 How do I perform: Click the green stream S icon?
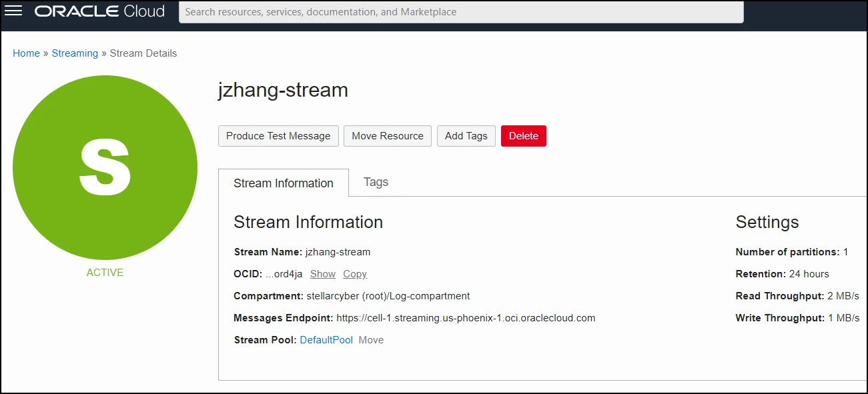coord(105,167)
